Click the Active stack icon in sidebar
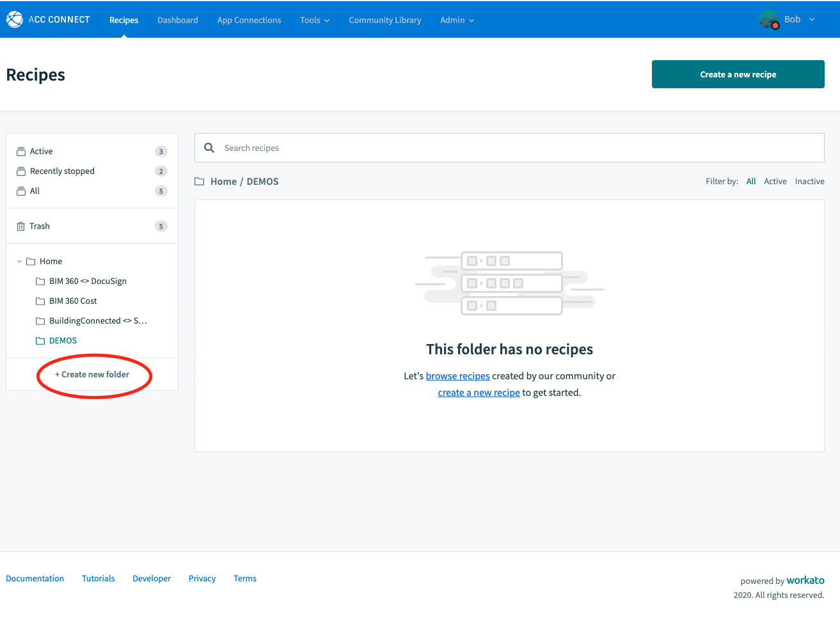 click(x=21, y=152)
